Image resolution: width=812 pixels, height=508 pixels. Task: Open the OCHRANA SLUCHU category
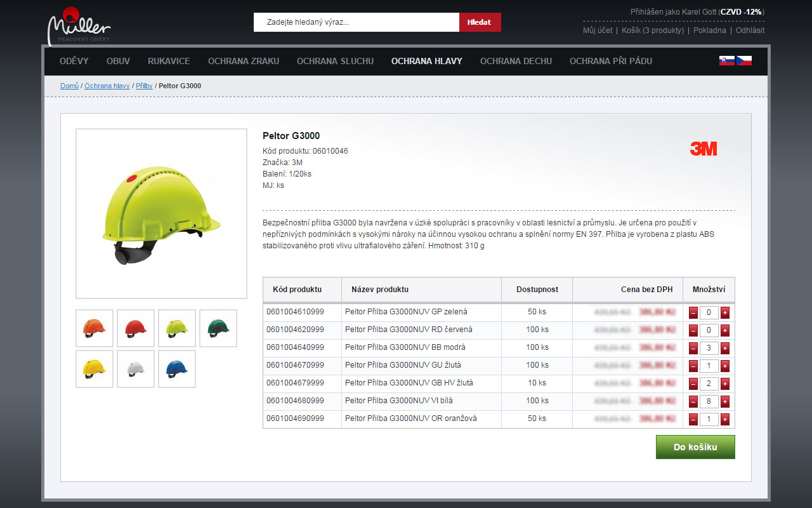coord(335,61)
